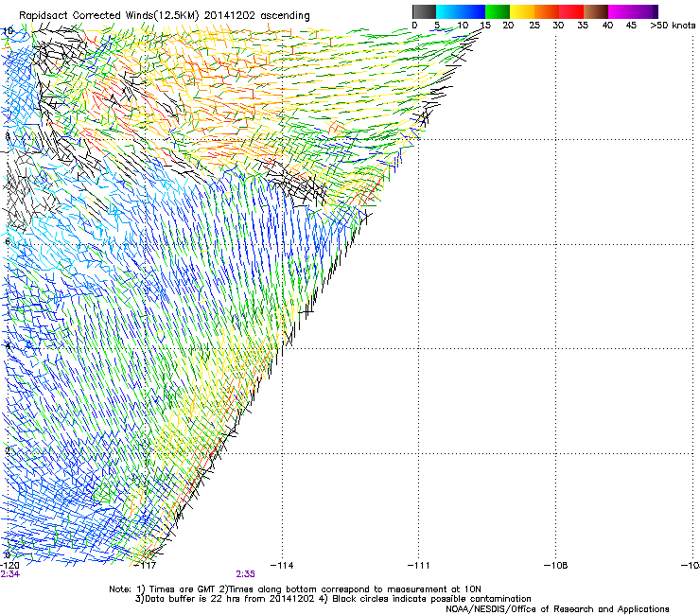The width and height of the screenshot is (700, 615).
Task: Click the brown 35-40 knots legend swatch
Action: 596,11
